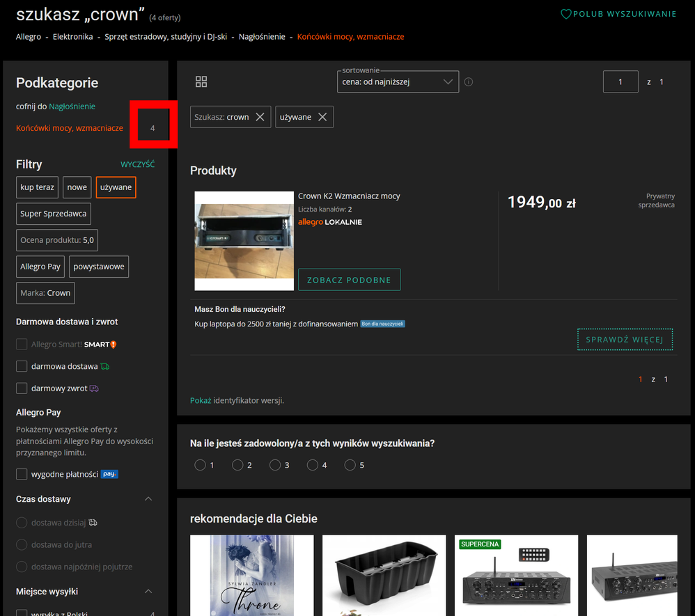Collapse the 'Miejsce wysyłki' section

(x=148, y=592)
